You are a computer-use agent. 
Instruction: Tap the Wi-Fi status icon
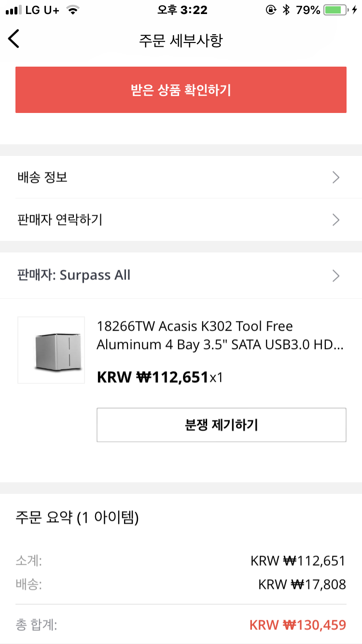click(x=73, y=10)
